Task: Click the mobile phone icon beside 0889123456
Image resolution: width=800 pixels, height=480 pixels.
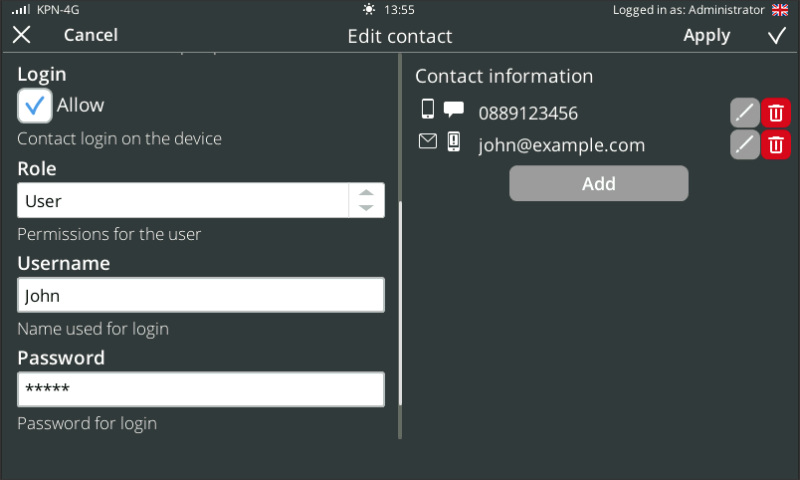Action: [428, 110]
